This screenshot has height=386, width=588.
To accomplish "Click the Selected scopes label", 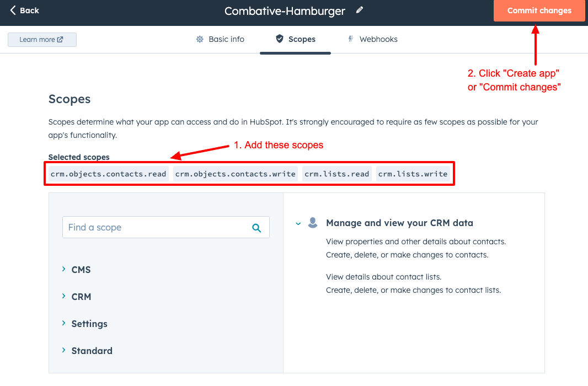I will tap(79, 157).
